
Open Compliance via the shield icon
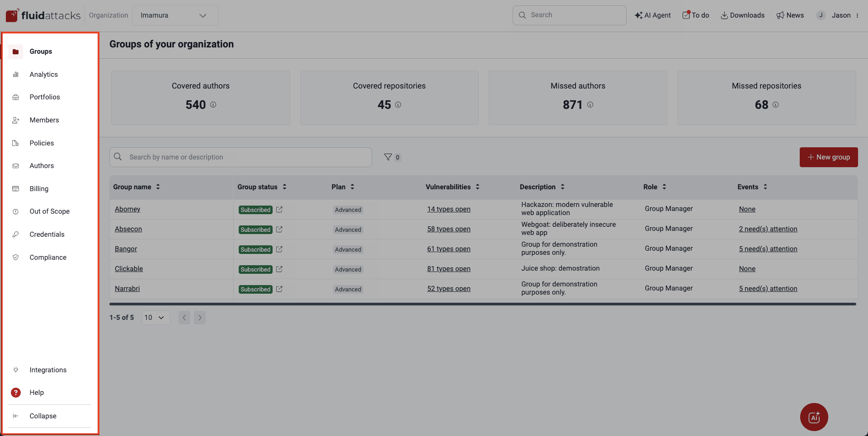click(x=16, y=257)
